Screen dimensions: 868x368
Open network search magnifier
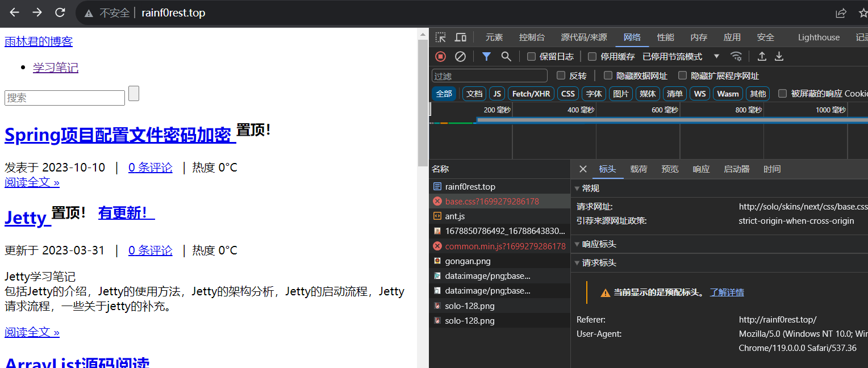(x=506, y=56)
